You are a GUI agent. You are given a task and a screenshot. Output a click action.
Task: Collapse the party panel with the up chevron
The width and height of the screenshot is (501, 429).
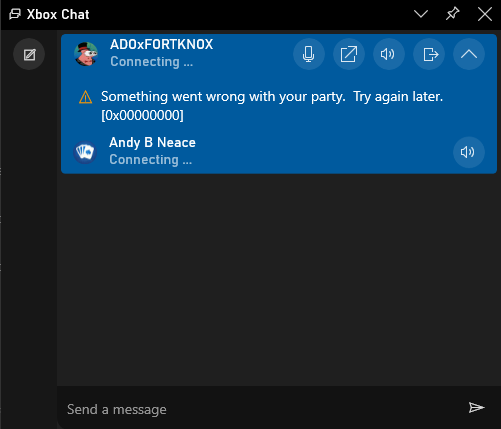[469, 54]
